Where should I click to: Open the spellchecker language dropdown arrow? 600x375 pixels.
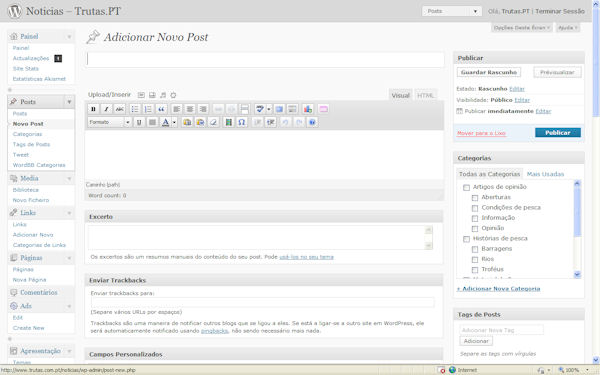coord(269,109)
